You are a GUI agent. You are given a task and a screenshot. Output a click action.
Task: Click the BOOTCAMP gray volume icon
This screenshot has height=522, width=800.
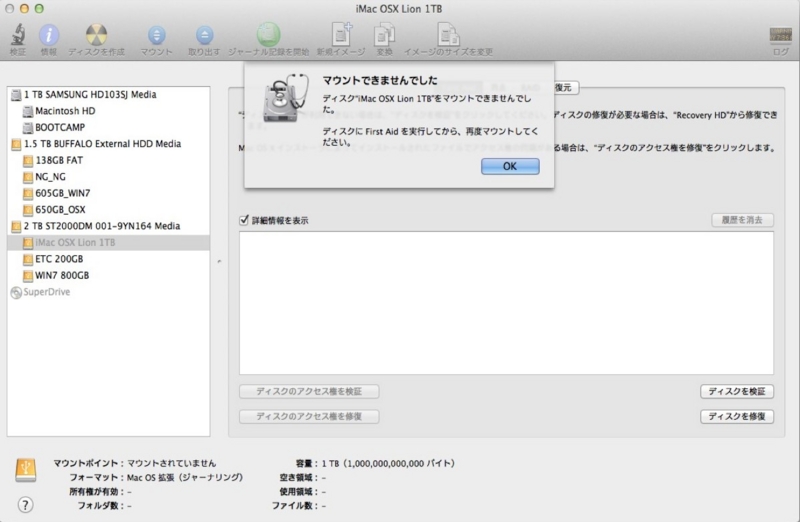pyautogui.click(x=28, y=128)
